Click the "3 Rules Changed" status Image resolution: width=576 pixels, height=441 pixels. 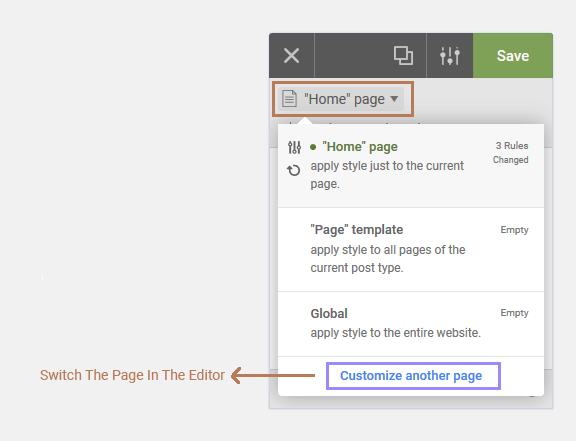click(x=511, y=153)
